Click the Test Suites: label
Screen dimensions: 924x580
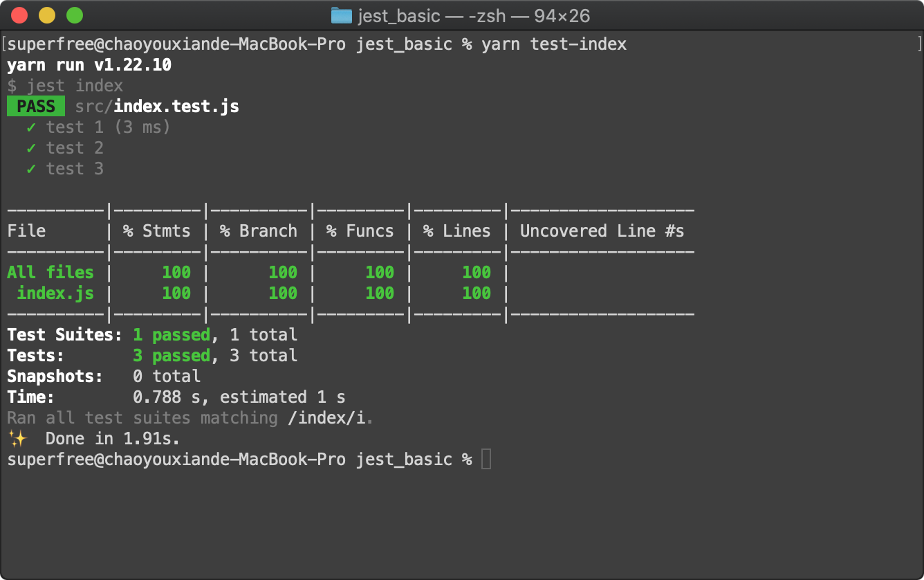click(65, 335)
